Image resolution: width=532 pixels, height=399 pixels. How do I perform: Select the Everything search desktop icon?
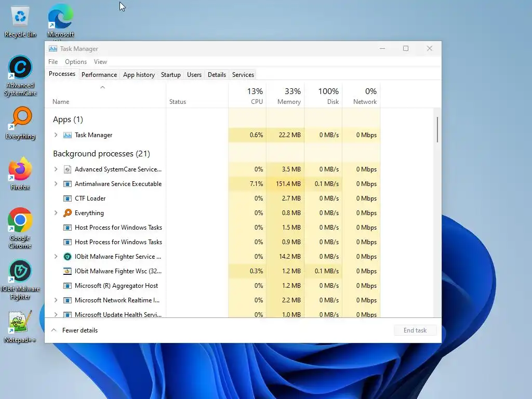point(20,123)
